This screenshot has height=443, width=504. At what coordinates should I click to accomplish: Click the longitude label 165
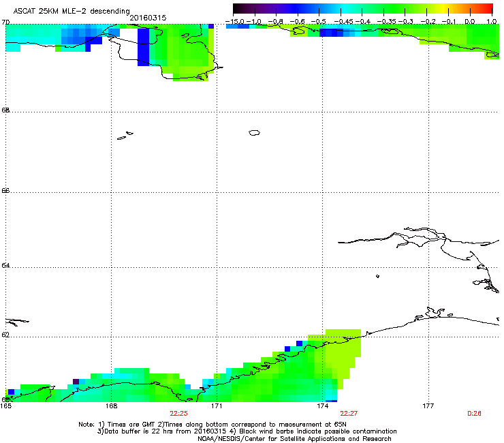[x=6, y=406]
